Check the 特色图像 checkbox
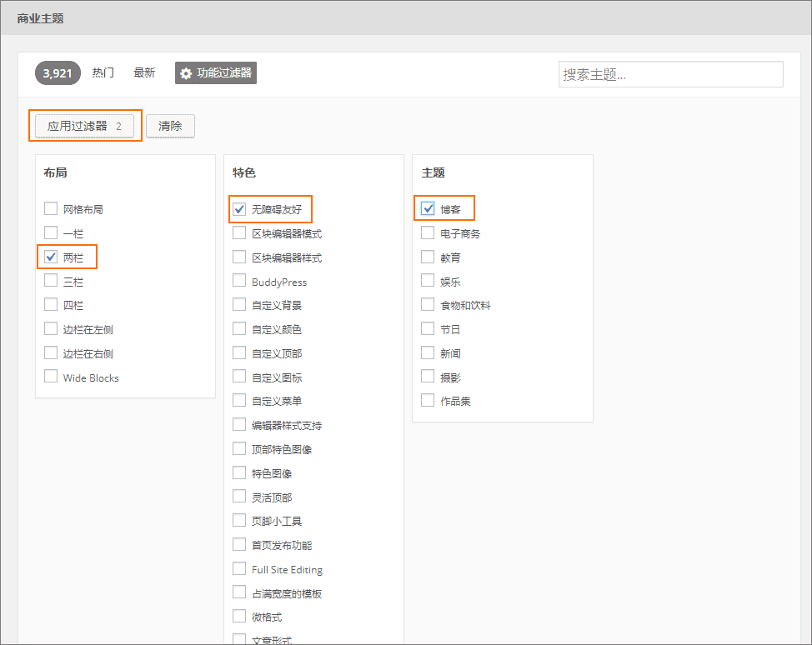The height and width of the screenshot is (645, 812). click(x=239, y=472)
